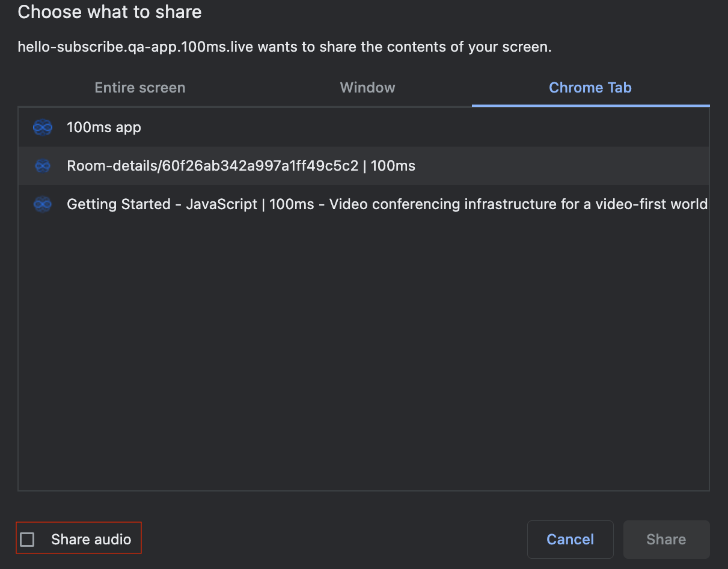Click the 100ms favicon beside '100ms app' entry

43,127
